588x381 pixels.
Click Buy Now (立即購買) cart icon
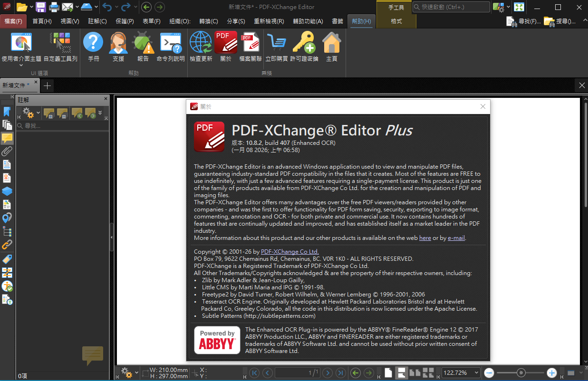[x=276, y=47]
